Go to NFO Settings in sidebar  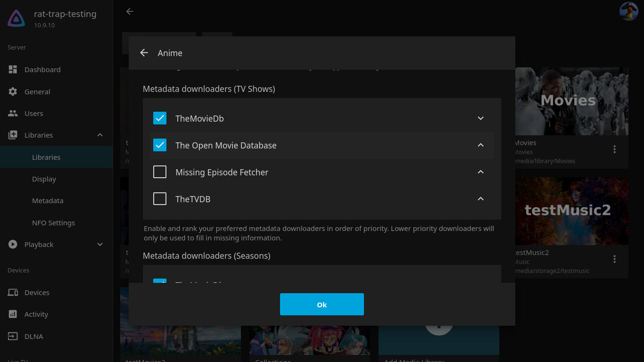click(x=53, y=222)
